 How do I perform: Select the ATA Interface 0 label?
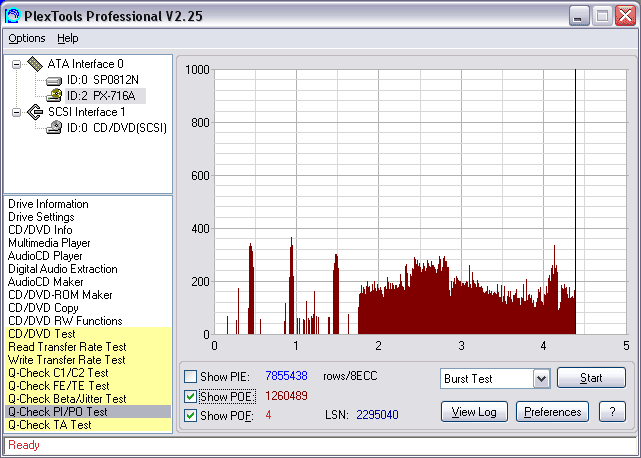pyautogui.click(x=85, y=64)
